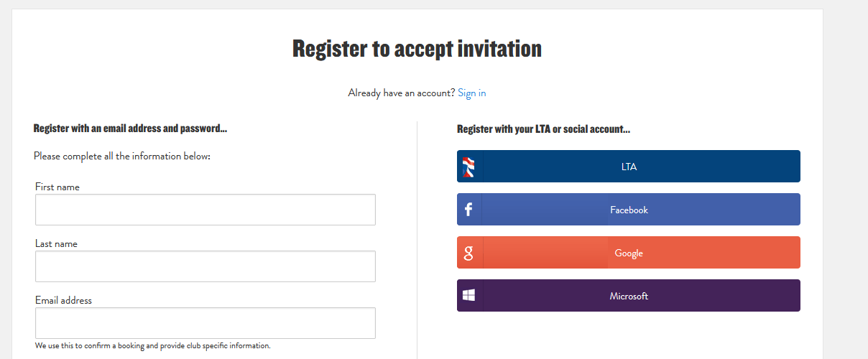The height and width of the screenshot is (359, 868).
Task: Click the "Last name" field label
Action: click(x=56, y=243)
